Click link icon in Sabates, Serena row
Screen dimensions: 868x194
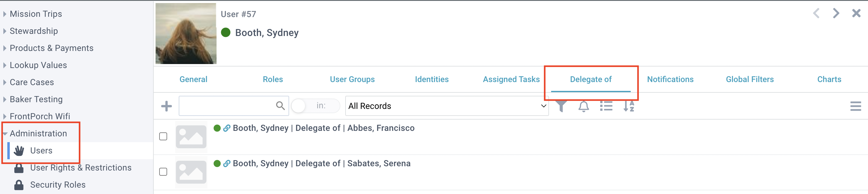[x=227, y=163]
